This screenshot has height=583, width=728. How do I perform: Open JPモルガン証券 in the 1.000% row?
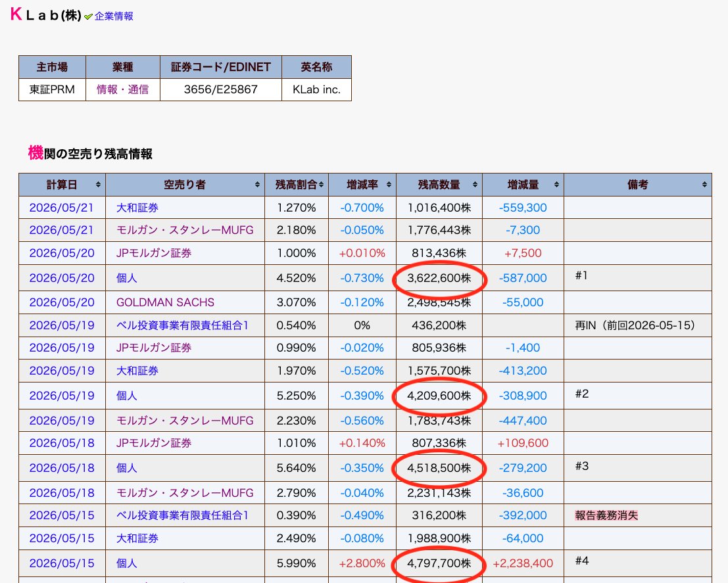(154, 253)
